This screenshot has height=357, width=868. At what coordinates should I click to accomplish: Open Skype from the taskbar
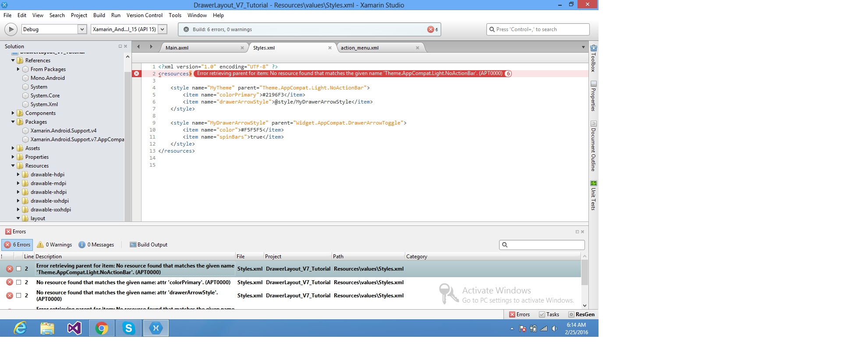129,328
